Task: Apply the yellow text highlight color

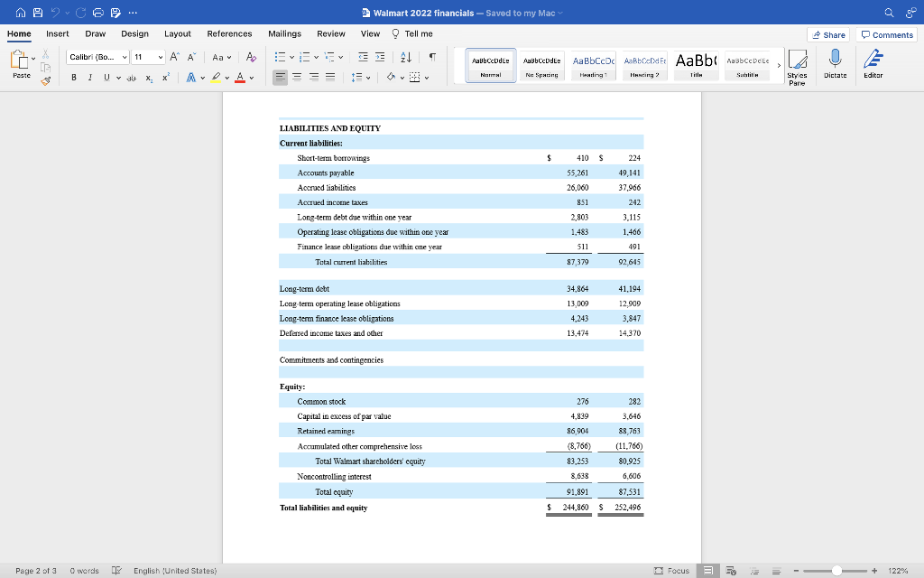Action: pyautogui.click(x=216, y=78)
